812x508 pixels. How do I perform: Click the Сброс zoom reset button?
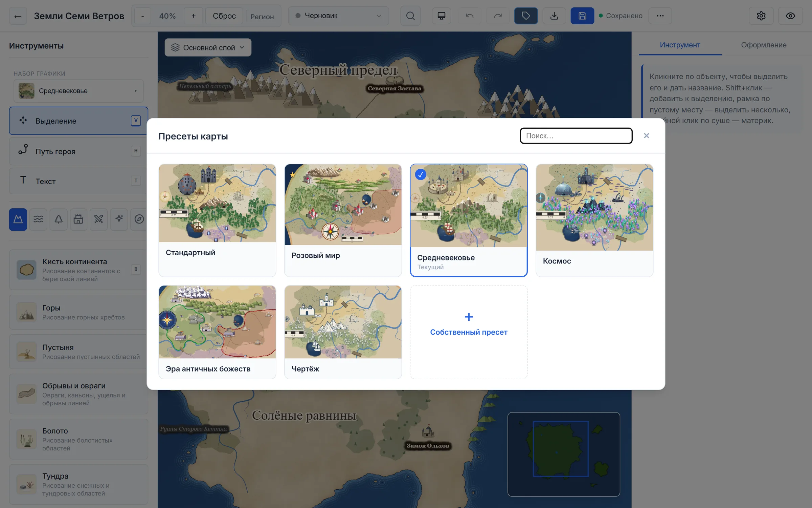224,16
